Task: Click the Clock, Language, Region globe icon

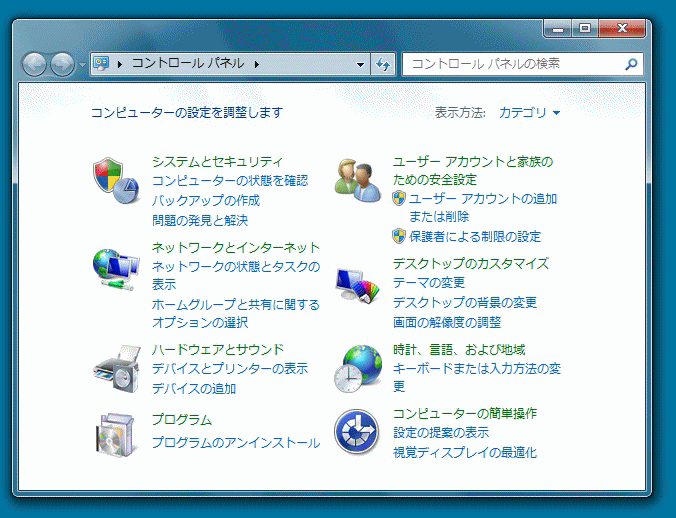Action: 358,368
